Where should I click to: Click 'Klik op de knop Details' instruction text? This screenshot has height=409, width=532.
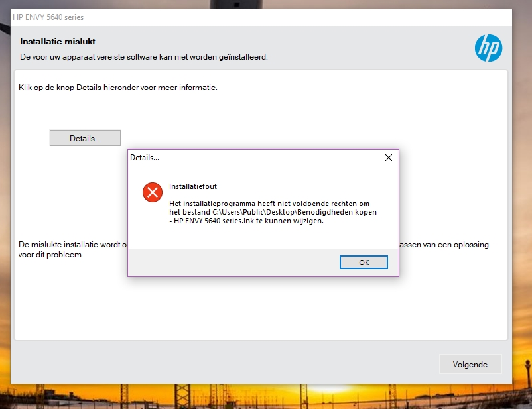tap(117, 88)
